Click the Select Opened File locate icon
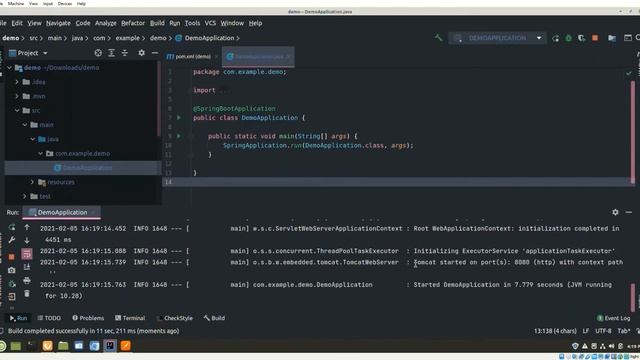The height and width of the screenshot is (360, 640). coord(98,53)
